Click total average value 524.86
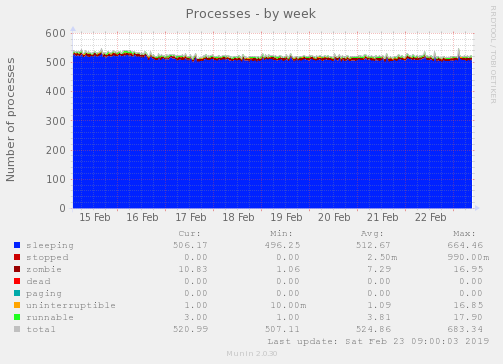This screenshot has width=503, height=364. (373, 329)
